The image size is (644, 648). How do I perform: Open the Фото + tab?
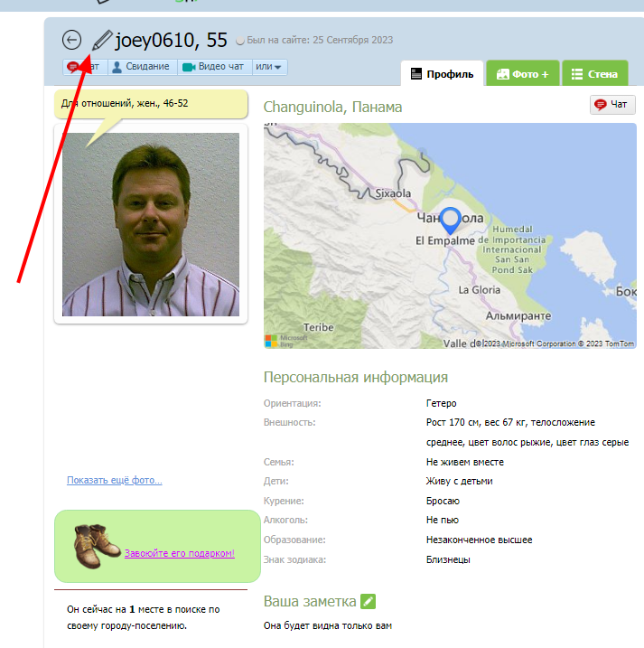pyautogui.click(x=523, y=73)
